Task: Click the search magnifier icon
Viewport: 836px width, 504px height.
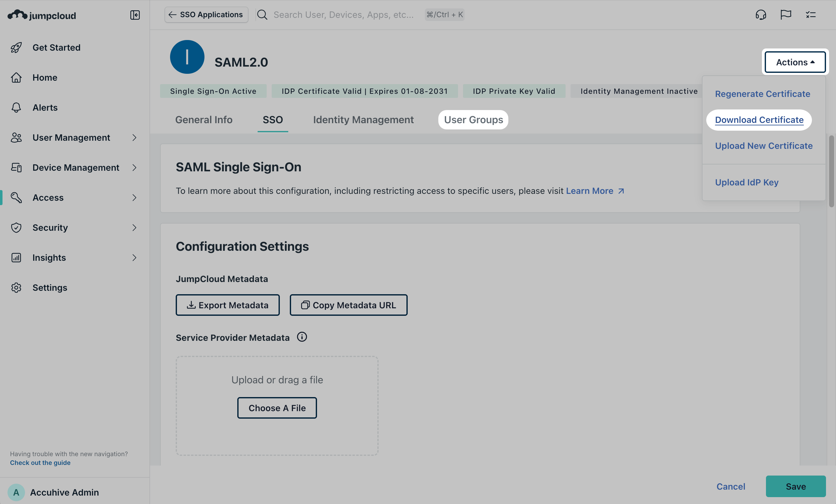Action: click(x=262, y=15)
